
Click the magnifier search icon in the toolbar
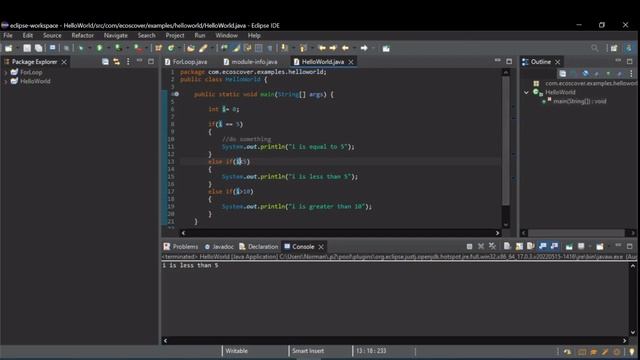pyautogui.click(x=595, y=49)
